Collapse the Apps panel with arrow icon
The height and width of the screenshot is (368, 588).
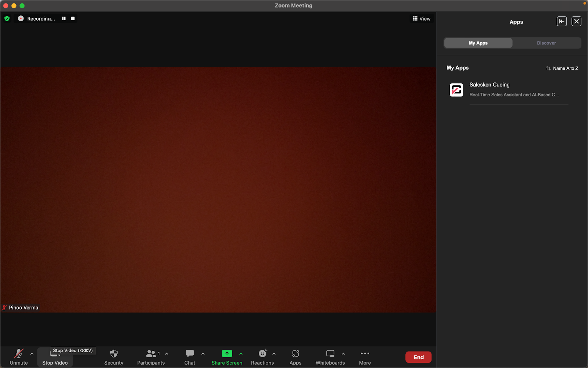click(x=562, y=21)
